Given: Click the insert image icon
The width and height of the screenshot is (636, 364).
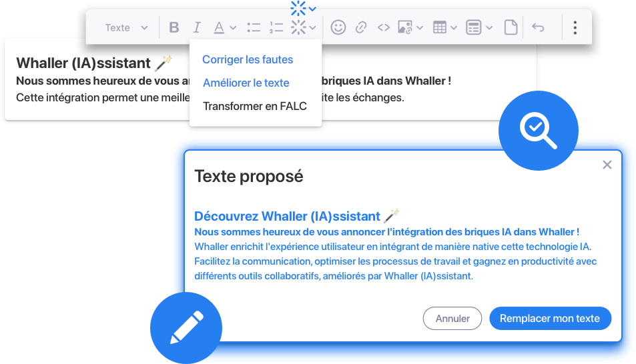Looking at the screenshot, I should pos(405,27).
